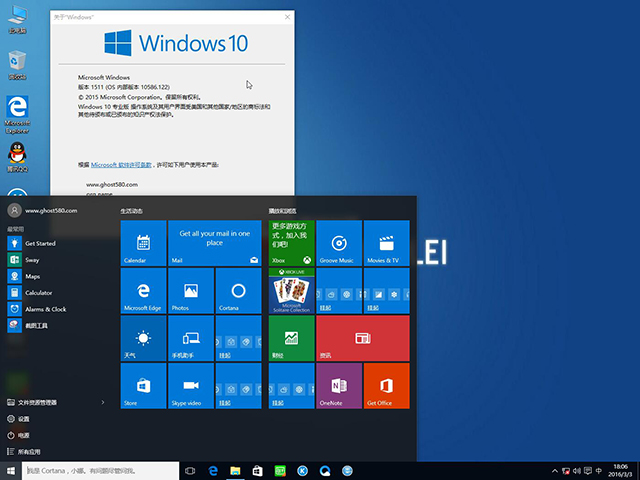Open Microsoft Solitaire Collection tile

pos(291,291)
